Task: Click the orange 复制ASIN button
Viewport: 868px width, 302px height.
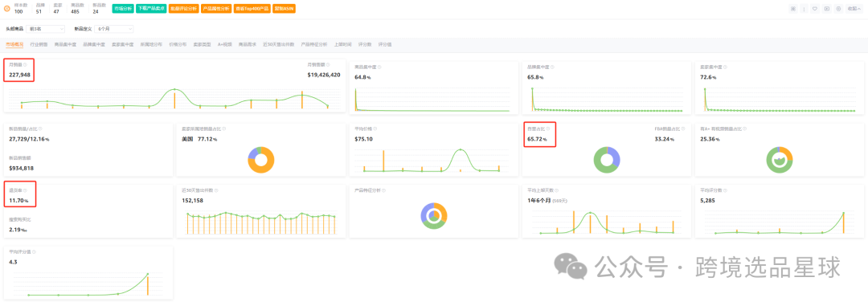Action: pos(285,9)
